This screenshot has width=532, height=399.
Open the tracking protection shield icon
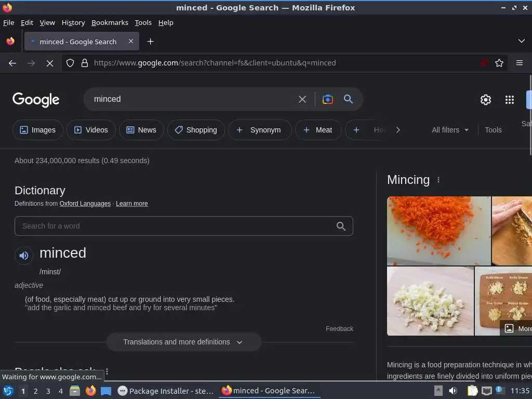[x=70, y=63]
